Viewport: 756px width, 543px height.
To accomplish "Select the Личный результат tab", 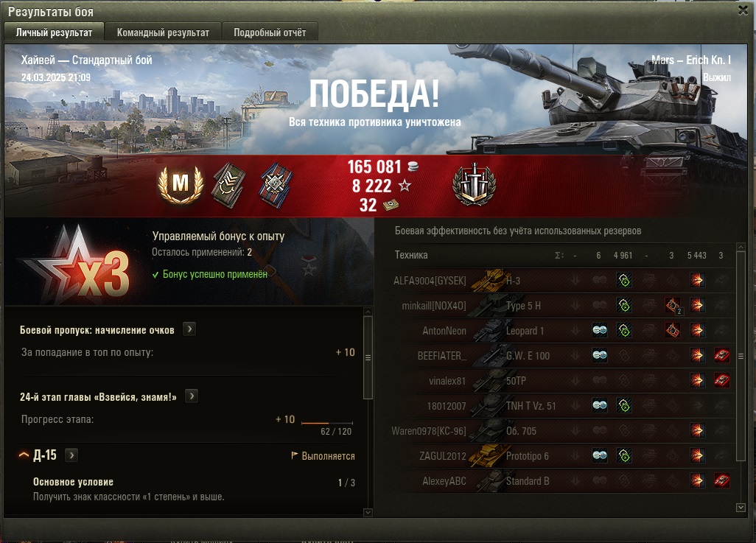I will coord(54,32).
